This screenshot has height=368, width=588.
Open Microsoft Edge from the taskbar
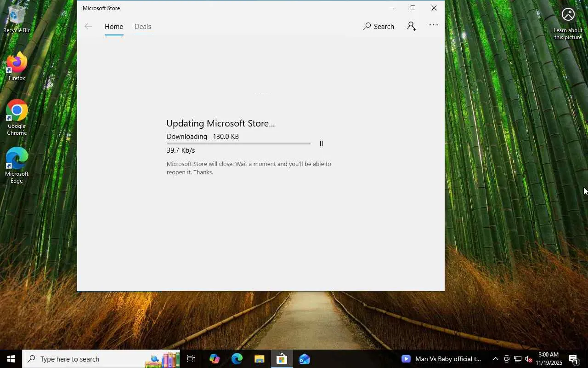(x=237, y=359)
